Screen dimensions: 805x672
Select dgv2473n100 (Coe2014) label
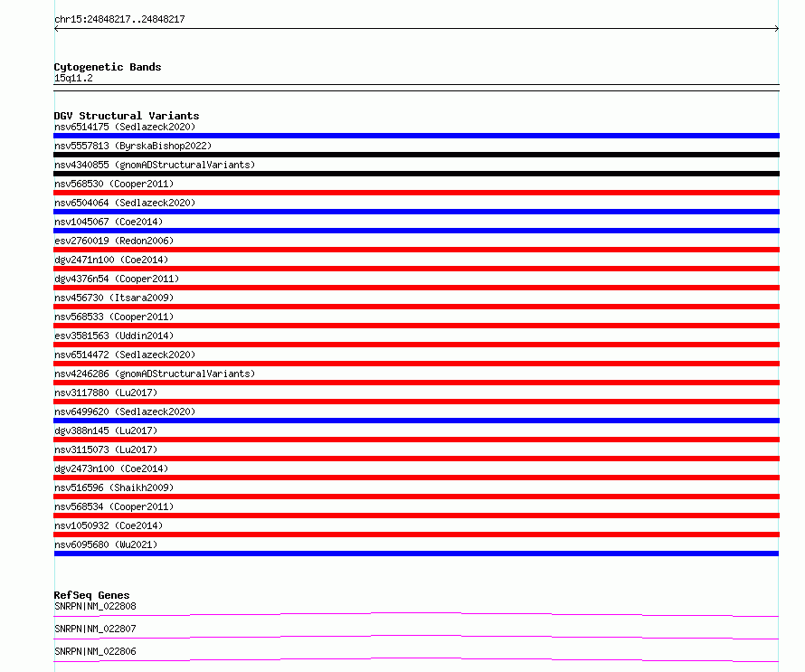[111, 469]
